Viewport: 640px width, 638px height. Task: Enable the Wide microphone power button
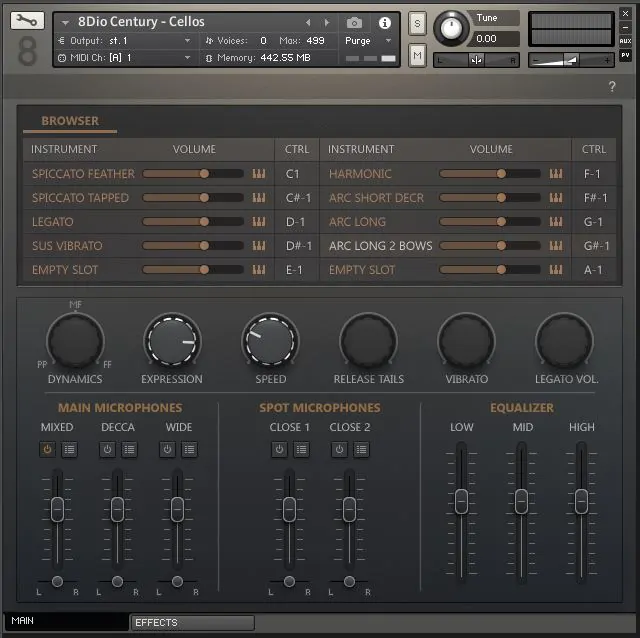pos(167,449)
